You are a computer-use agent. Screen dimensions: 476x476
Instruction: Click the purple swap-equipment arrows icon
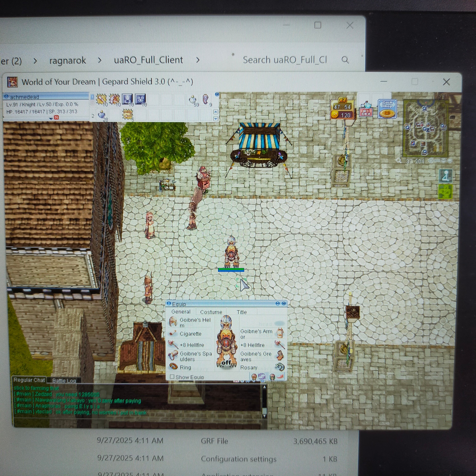[262, 377]
